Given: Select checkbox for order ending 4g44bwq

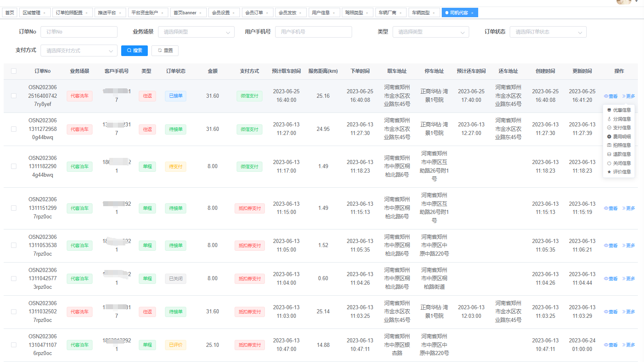Looking at the screenshot, I should click(14, 166).
